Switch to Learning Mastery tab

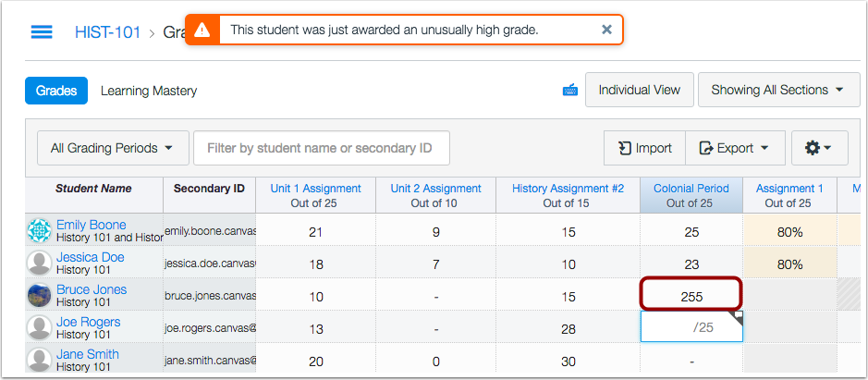(148, 91)
